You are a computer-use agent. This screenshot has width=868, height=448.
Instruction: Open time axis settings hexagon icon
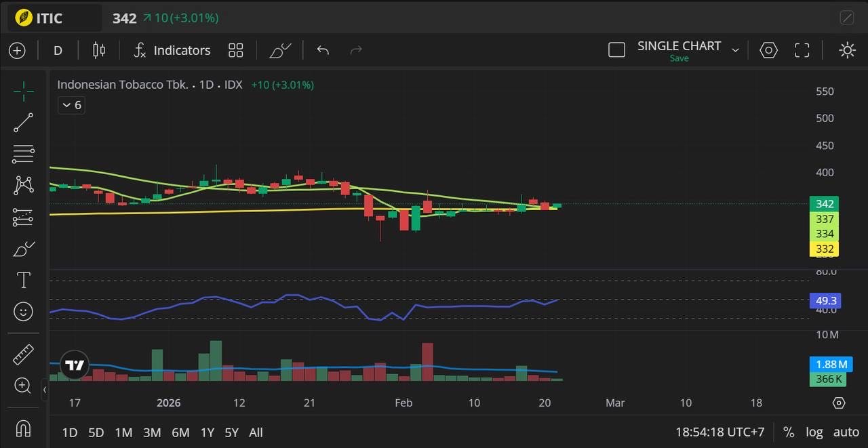(x=839, y=403)
